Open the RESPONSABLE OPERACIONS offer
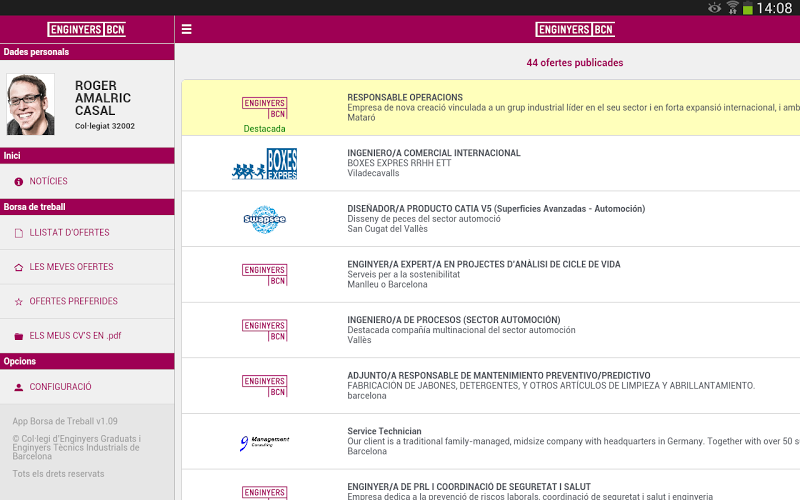This screenshot has height=500, width=800. 491,108
